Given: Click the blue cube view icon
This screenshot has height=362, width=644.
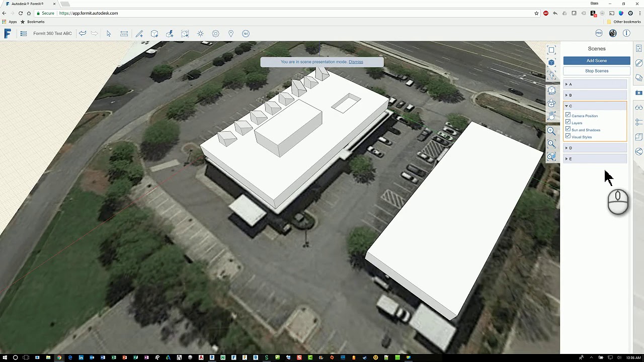Looking at the screenshot, I should [551, 62].
